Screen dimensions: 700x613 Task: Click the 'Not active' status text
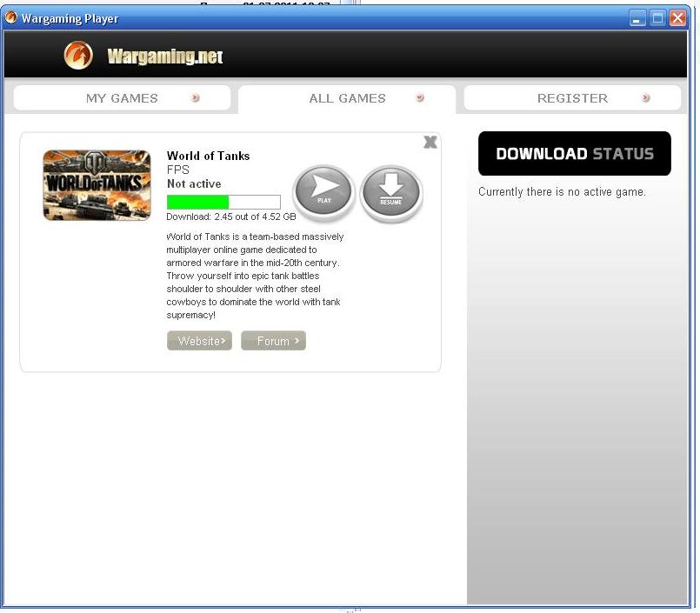tap(194, 183)
